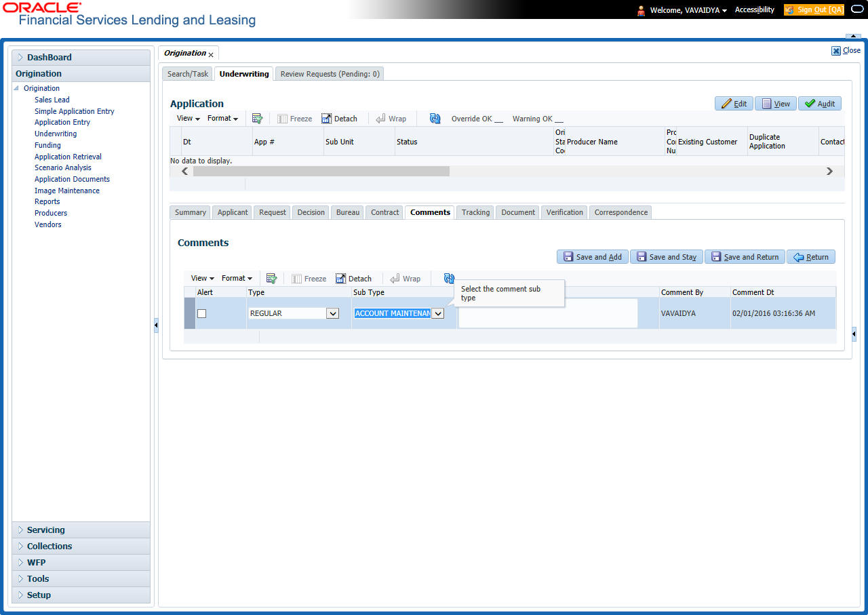Click the Close link at top right
Viewport: 868px width, 615px height.
click(846, 50)
